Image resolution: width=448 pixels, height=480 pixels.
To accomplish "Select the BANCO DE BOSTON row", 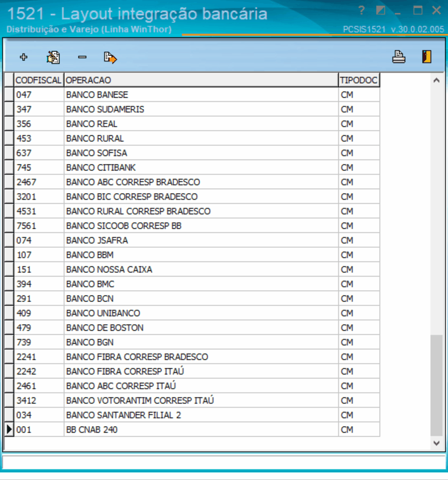I will click(x=192, y=327).
